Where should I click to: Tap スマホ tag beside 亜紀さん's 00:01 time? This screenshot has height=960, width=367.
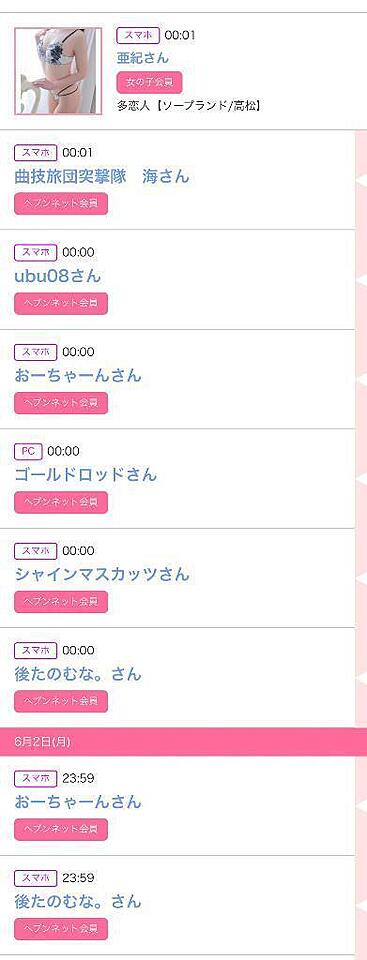[x=138, y=36]
